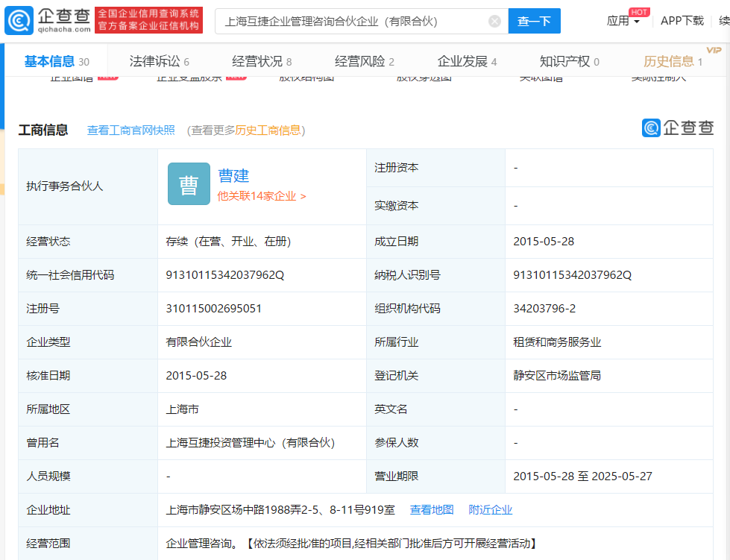This screenshot has width=730, height=560.
Task: Select the 企业发展 tab
Action: coord(467,61)
